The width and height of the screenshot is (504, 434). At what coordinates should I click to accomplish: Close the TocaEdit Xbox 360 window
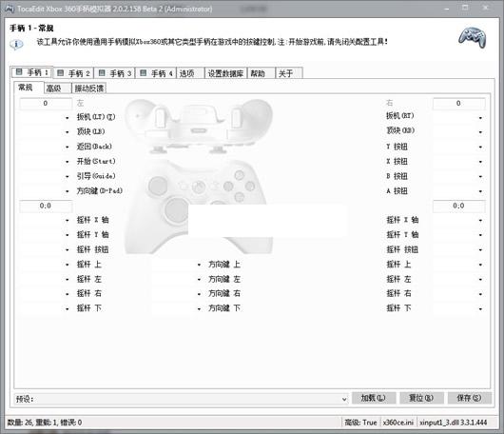pos(486,8)
